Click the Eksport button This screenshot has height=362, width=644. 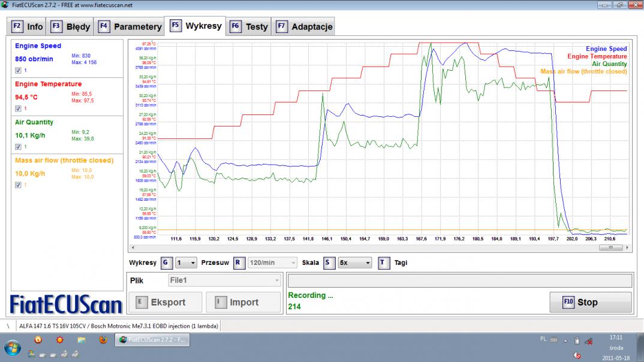point(164,303)
